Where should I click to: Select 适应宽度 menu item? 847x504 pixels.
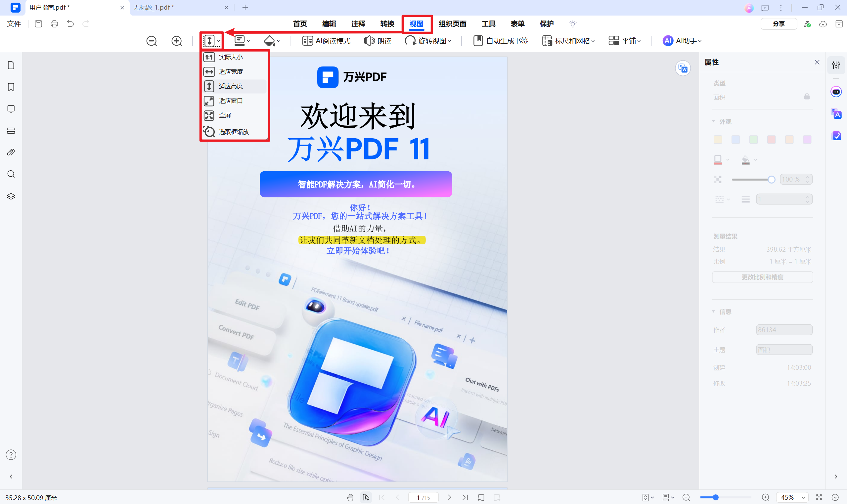[x=235, y=72]
